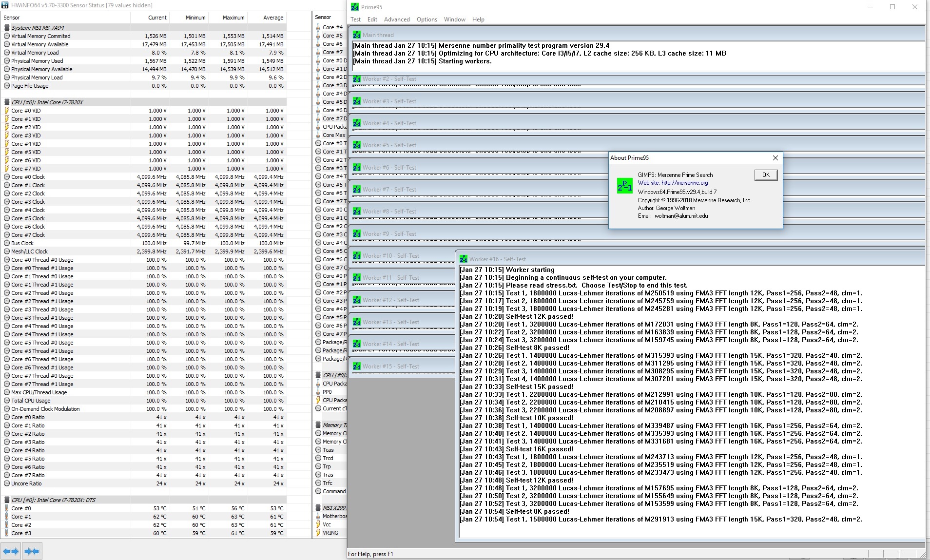Click the icon beside Bus Clock row
The image size is (930, 560).
tap(7, 243)
